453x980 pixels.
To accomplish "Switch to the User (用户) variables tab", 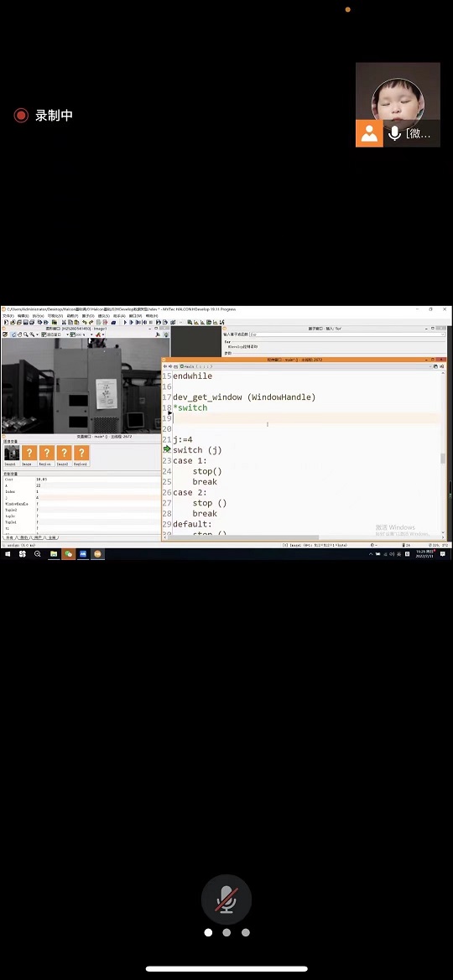I will [38, 537].
